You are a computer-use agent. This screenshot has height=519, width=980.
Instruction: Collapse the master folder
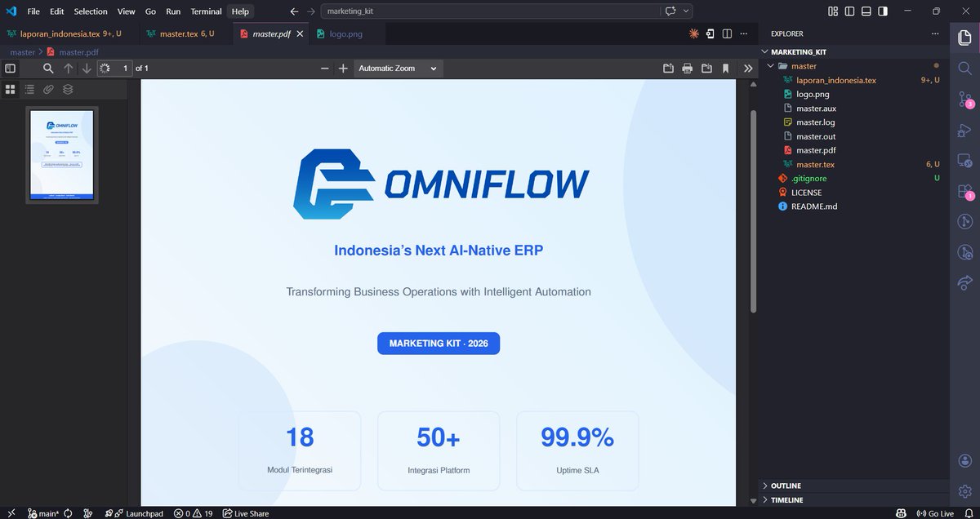[853, 66]
